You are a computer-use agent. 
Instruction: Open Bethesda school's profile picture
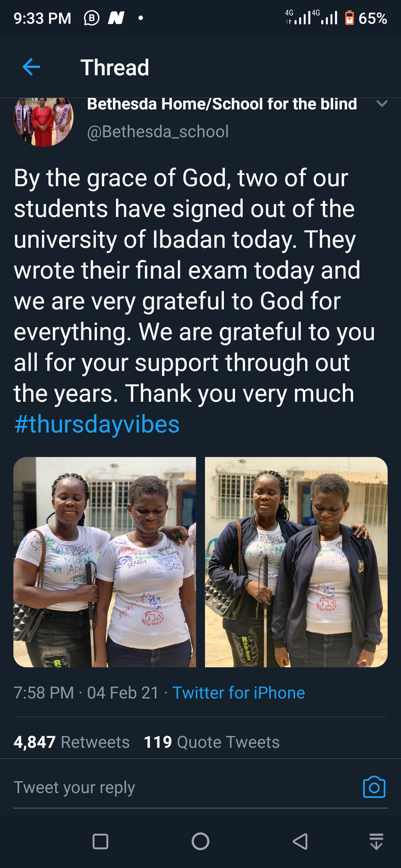pyautogui.click(x=43, y=122)
